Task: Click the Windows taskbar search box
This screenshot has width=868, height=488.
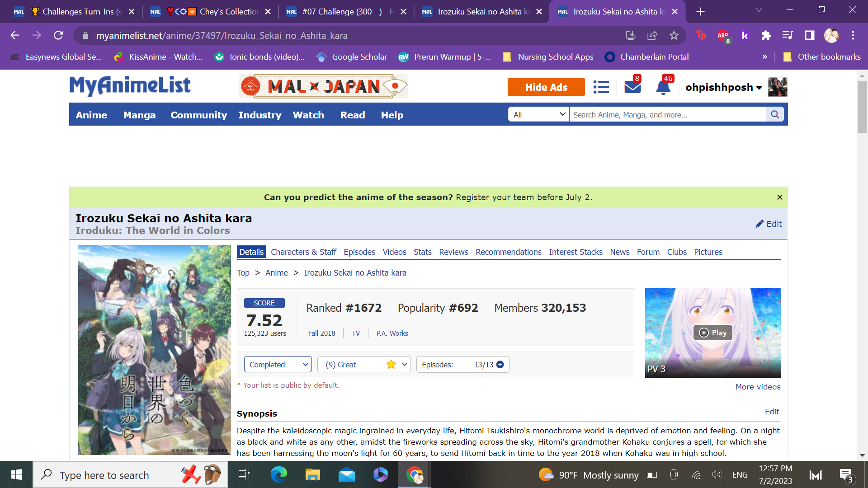Action: coord(130,475)
